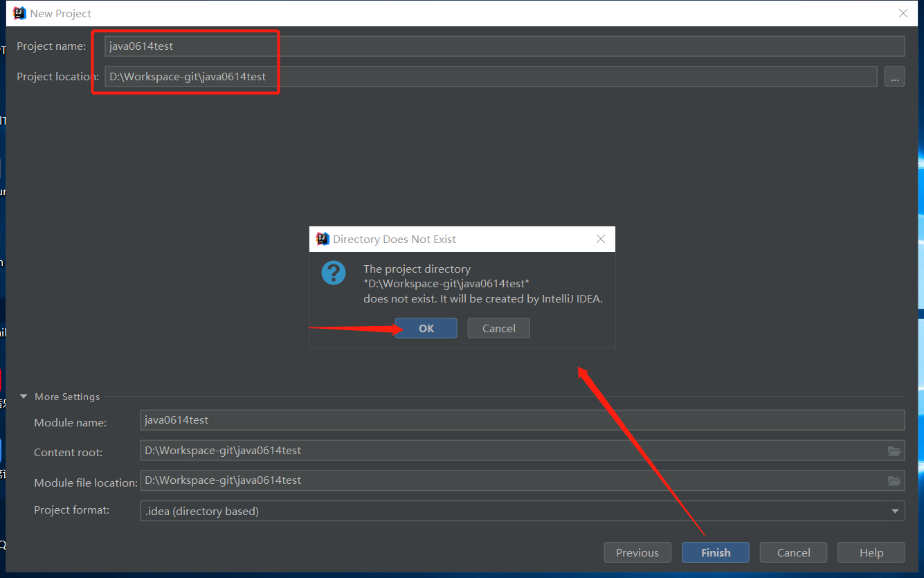Screen dimensions: 924x578
Task: Collapse the More Settings section
Action: 24,397
